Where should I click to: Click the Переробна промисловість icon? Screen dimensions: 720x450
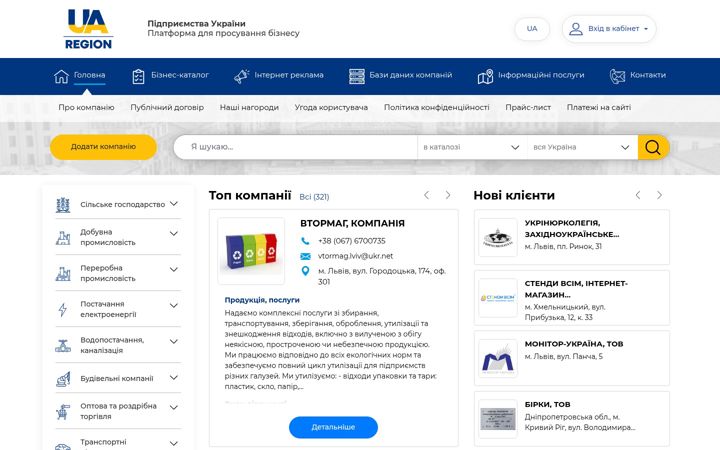[x=63, y=273]
